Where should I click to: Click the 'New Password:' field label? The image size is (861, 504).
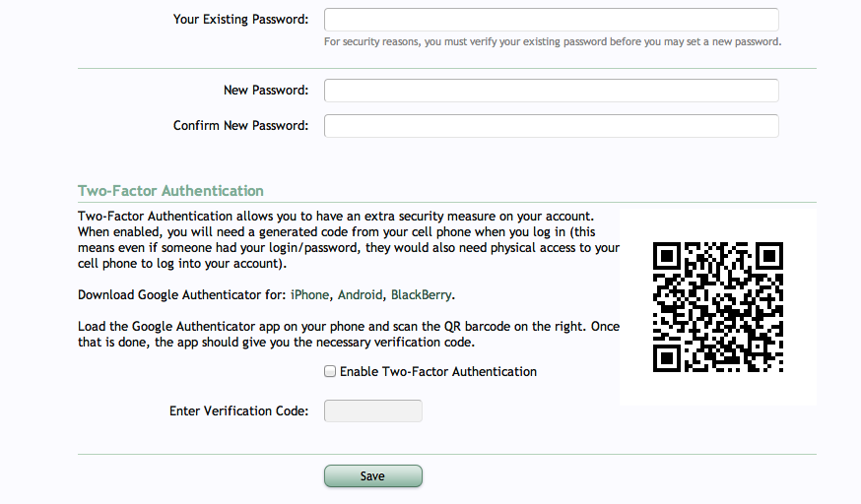(x=266, y=91)
